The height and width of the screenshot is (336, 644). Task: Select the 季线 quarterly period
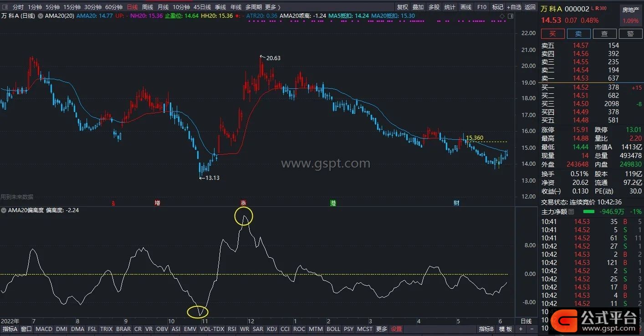tap(220, 7)
